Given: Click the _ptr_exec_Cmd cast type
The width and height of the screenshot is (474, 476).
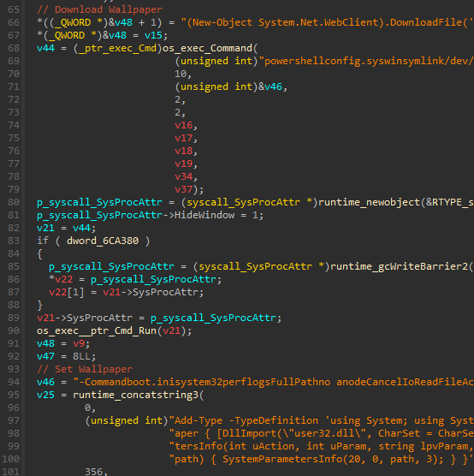Looking at the screenshot, I should 117,48.
